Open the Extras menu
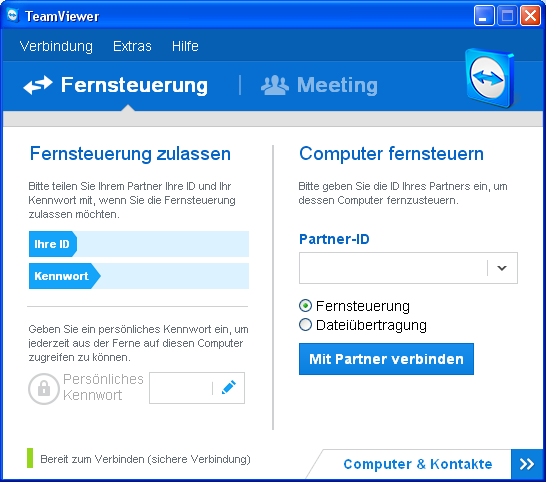The image size is (546, 482). point(132,46)
